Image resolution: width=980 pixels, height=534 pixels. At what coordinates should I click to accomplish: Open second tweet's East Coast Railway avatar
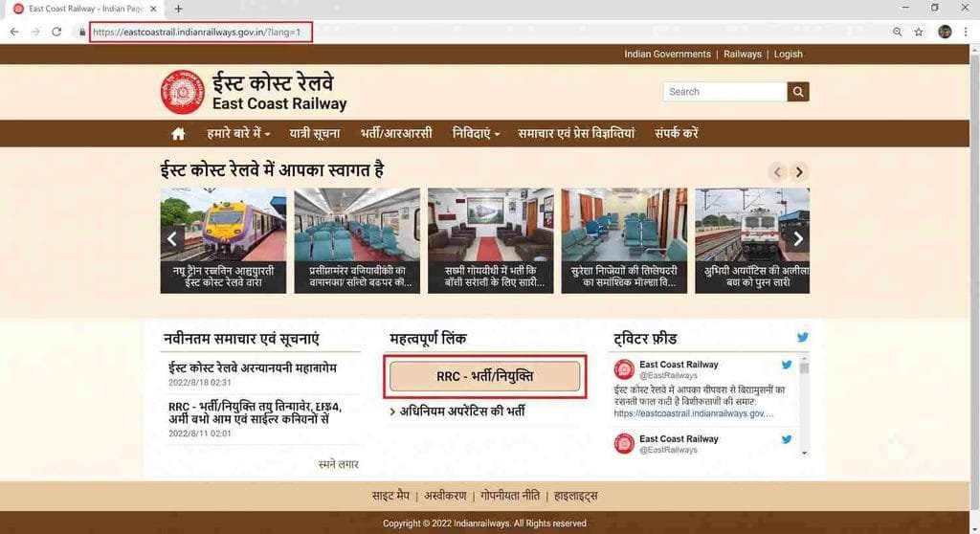coord(624,444)
